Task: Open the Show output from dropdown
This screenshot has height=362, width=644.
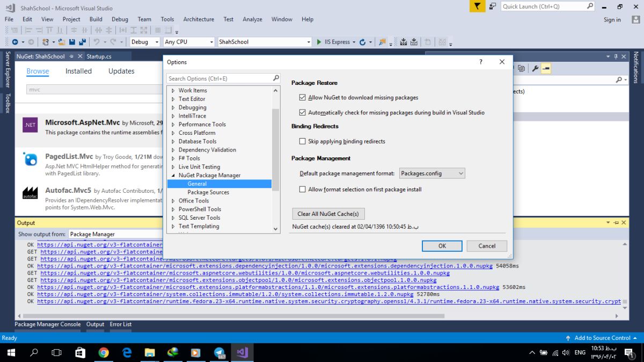Action: (116, 234)
